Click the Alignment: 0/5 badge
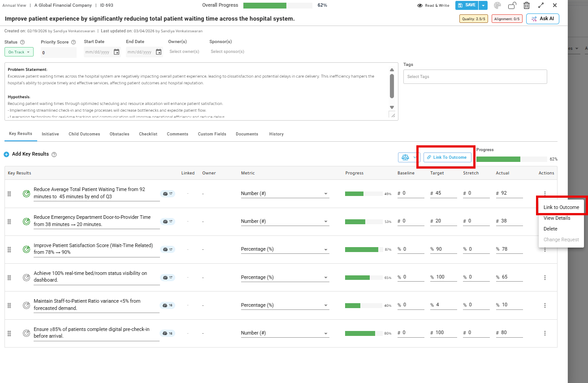Screen dimensions: 588x383 tap(507, 19)
